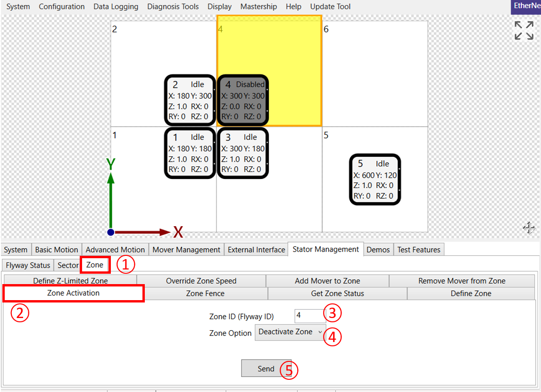Select the Define Z-Limited Zone option
This screenshot has width=541, height=392.
click(70, 281)
